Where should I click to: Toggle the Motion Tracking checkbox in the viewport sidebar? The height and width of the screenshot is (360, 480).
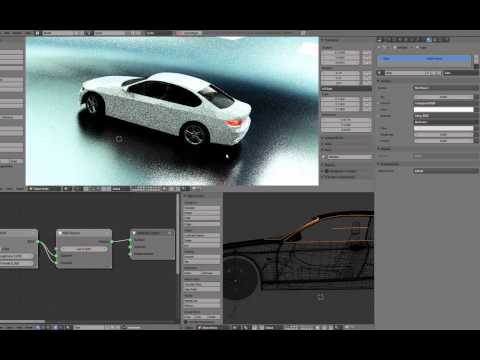coord(326,171)
